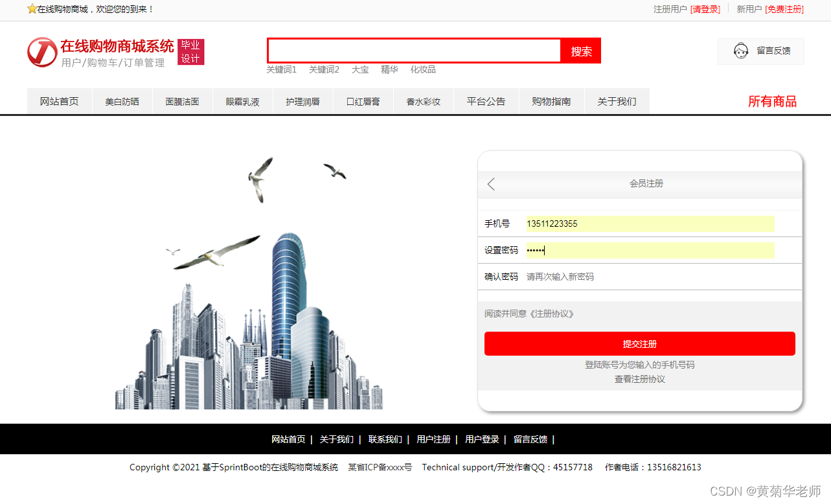Click footer link 用户登录
Viewport: 831px width, 504px height.
[482, 439]
